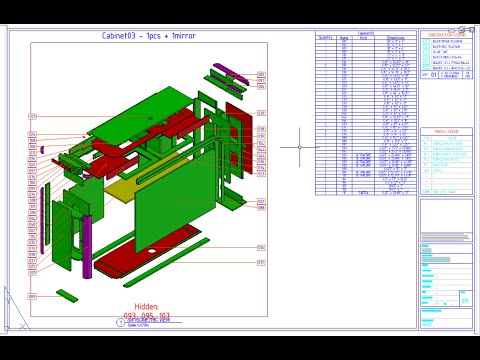The height and width of the screenshot is (360, 480).
Task: Select the 'CONSTRUCTION LEGEND' heading
Action: (446, 35)
